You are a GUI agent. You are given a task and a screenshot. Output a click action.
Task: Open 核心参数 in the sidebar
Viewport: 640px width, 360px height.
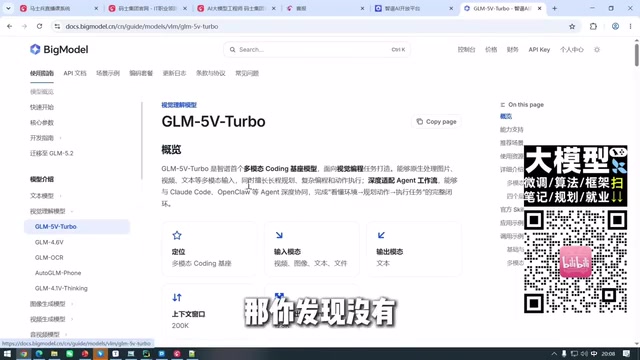42,122
